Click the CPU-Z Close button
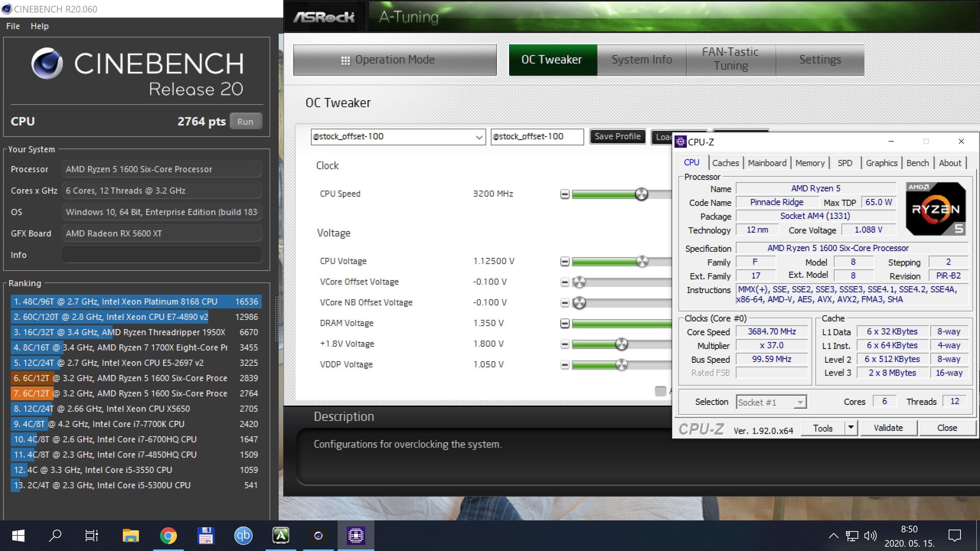The width and height of the screenshot is (980, 551). coord(947,428)
